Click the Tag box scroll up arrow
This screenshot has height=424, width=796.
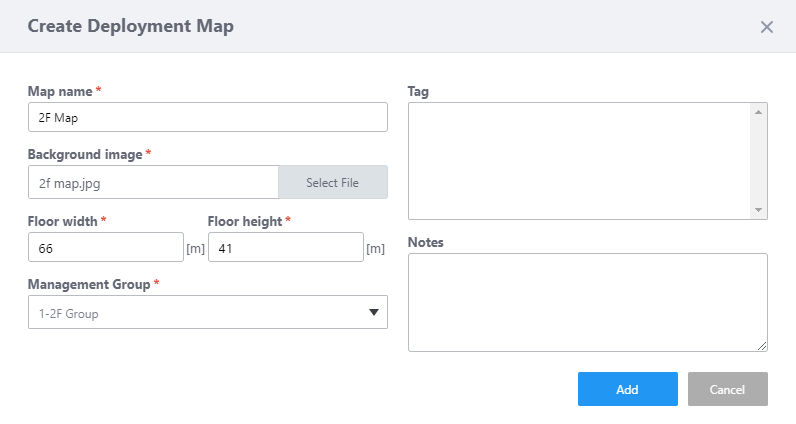click(759, 111)
